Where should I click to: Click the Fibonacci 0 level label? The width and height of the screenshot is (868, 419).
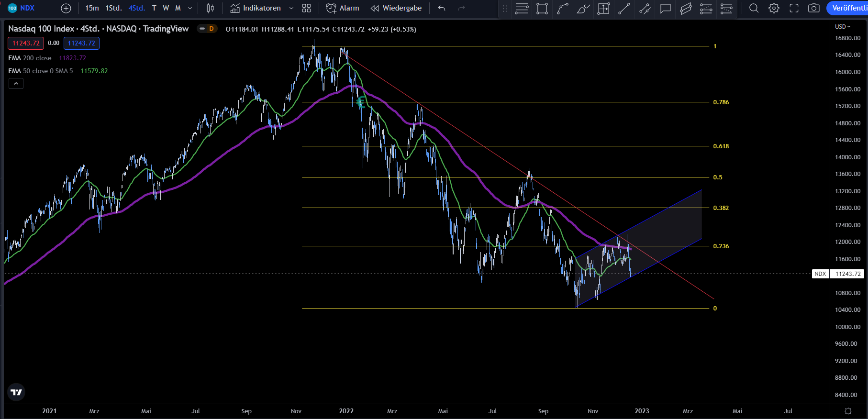[x=715, y=309]
